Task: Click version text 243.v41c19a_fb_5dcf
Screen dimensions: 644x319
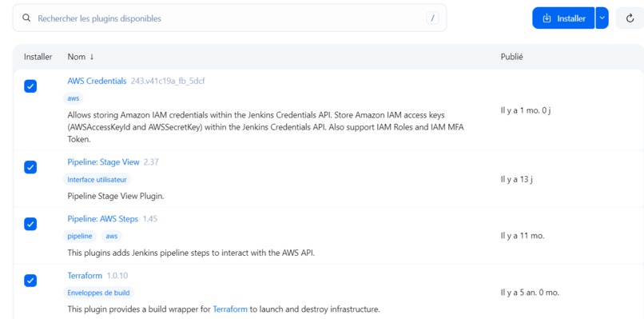Action: coord(168,81)
